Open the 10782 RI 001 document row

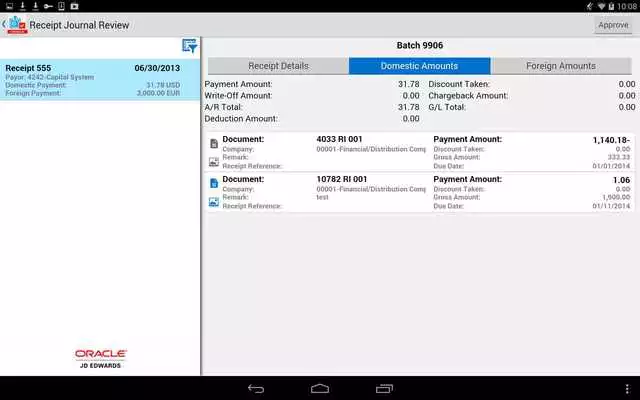click(420, 192)
